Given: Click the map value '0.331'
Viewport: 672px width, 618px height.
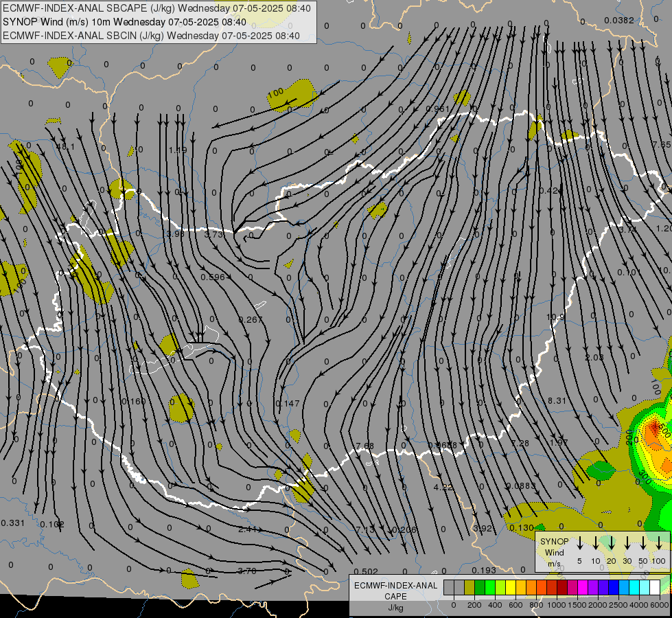Looking at the screenshot, I should (13, 523).
